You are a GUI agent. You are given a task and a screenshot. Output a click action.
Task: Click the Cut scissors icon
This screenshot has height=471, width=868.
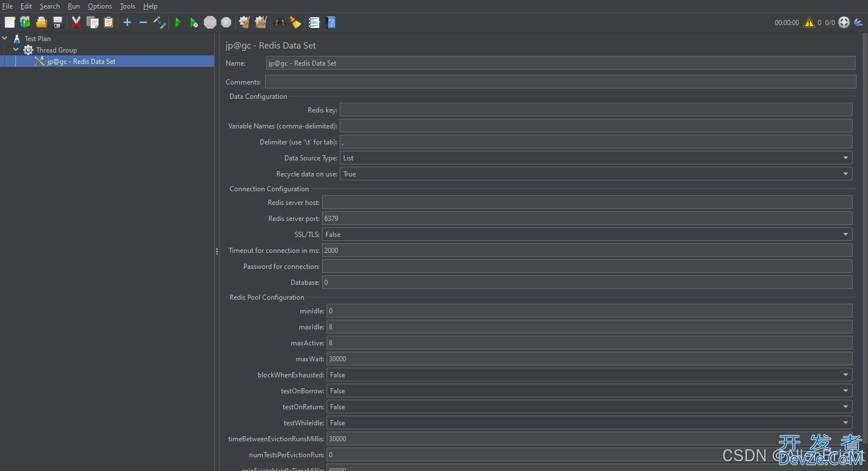pos(76,22)
